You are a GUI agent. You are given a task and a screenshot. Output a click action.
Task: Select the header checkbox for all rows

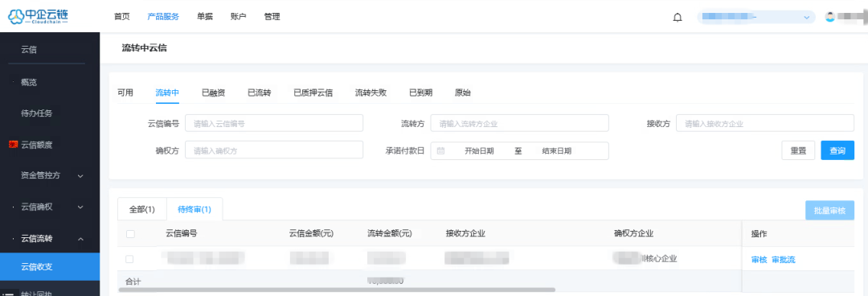[130, 234]
